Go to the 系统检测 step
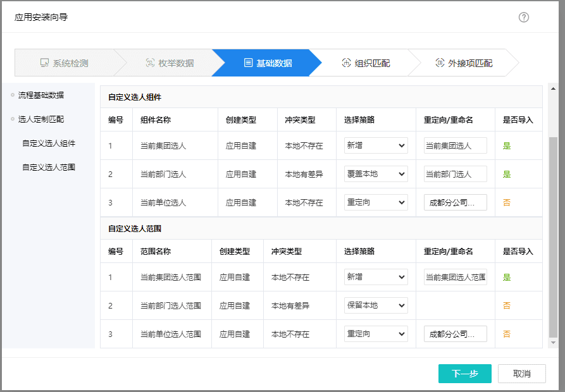The width and height of the screenshot is (565, 392). pos(65,63)
